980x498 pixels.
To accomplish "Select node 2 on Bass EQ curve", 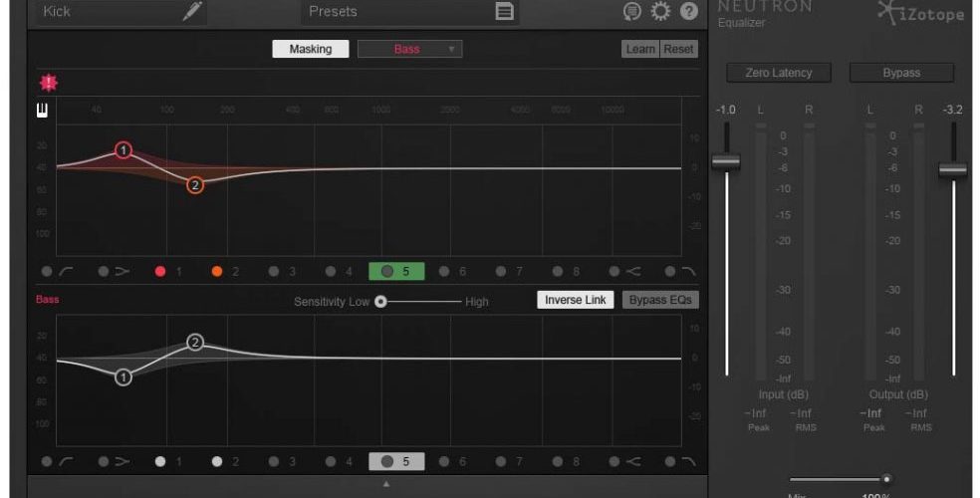I will (x=195, y=342).
